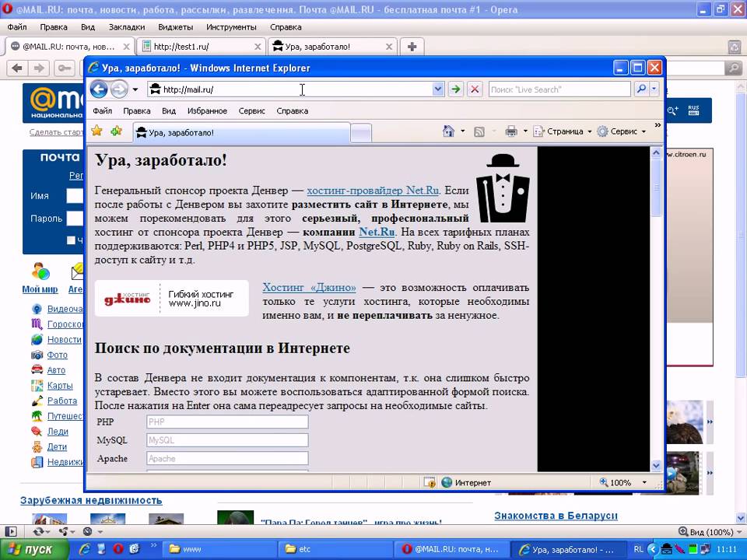Go back in Internet Explorer

pos(99,89)
